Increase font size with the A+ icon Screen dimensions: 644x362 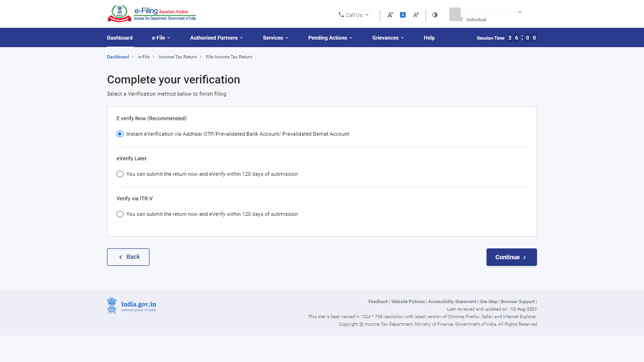coord(416,15)
